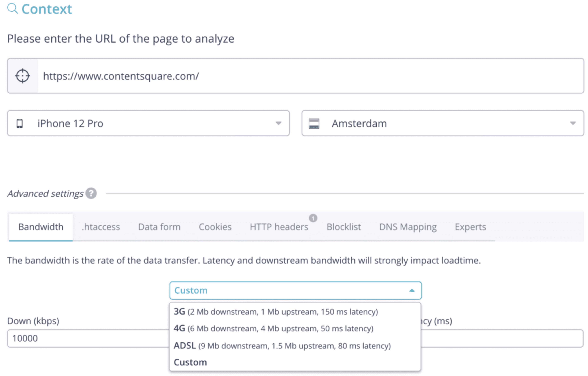This screenshot has width=588, height=376.
Task: Click the crosshair target icon in URL field
Action: point(23,76)
